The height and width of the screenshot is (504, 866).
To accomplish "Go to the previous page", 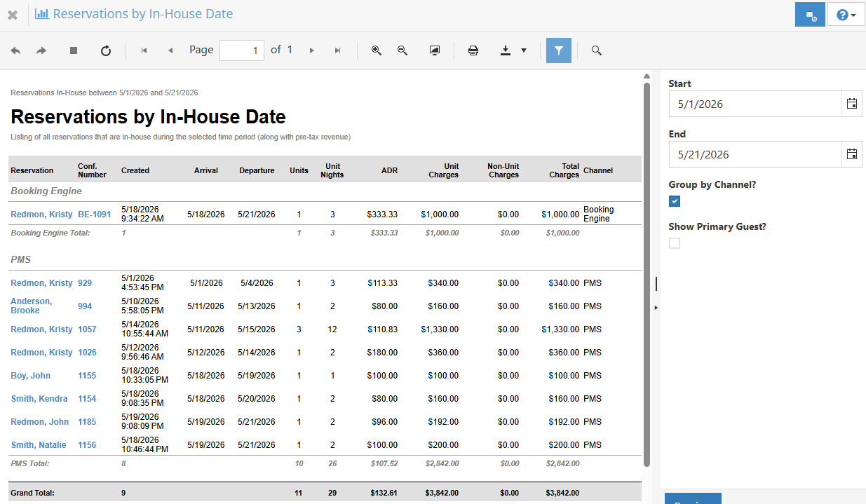I will tap(170, 50).
